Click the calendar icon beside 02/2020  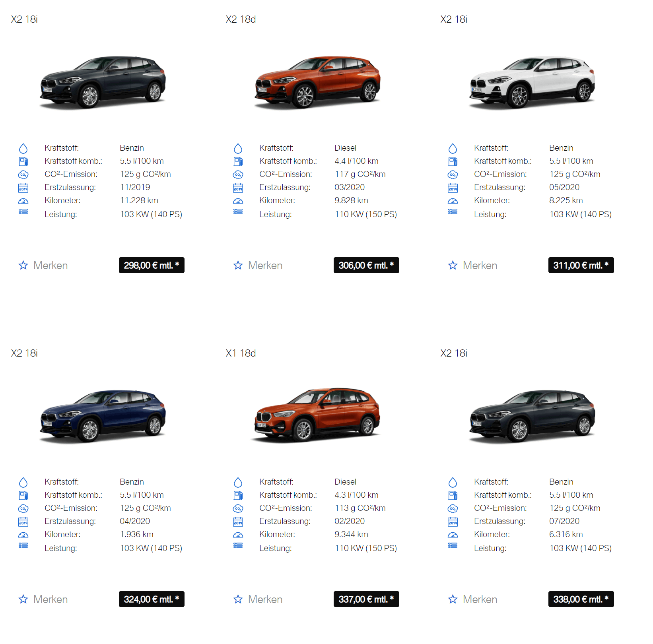[x=238, y=522]
